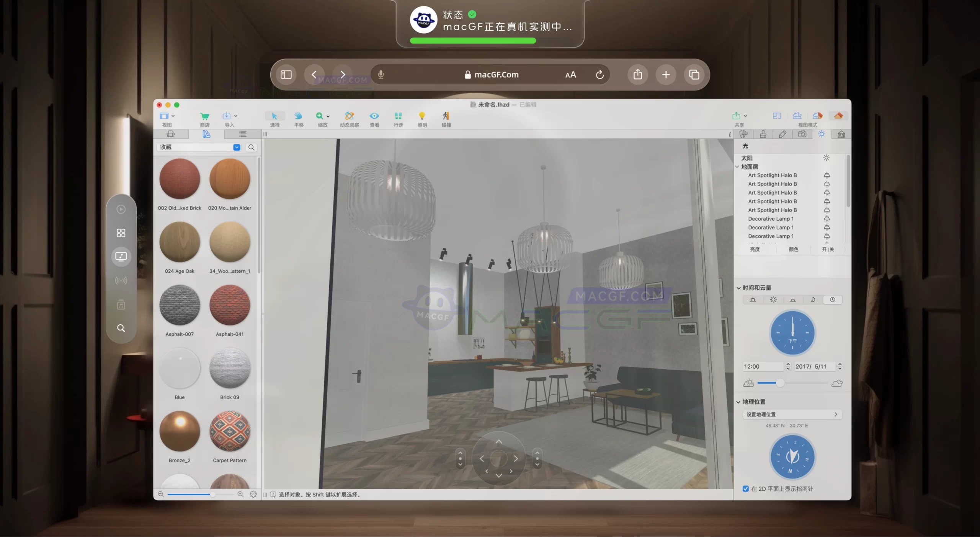Collapse the 地面层 tree group
Image resolution: width=980 pixels, height=537 pixels.
point(737,167)
